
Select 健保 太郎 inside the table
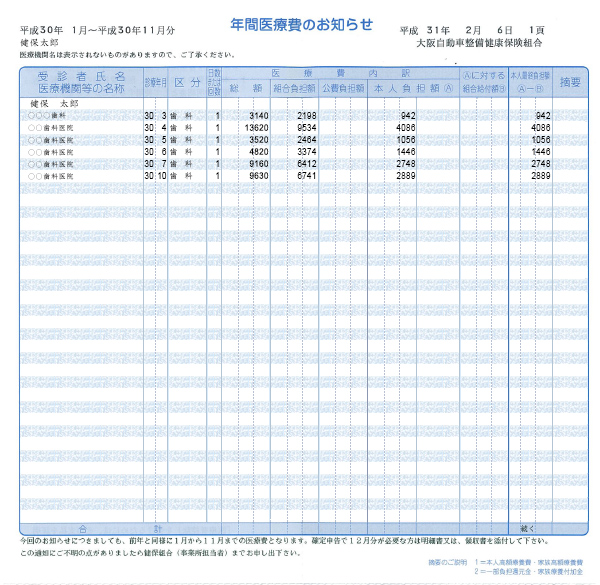54,104
